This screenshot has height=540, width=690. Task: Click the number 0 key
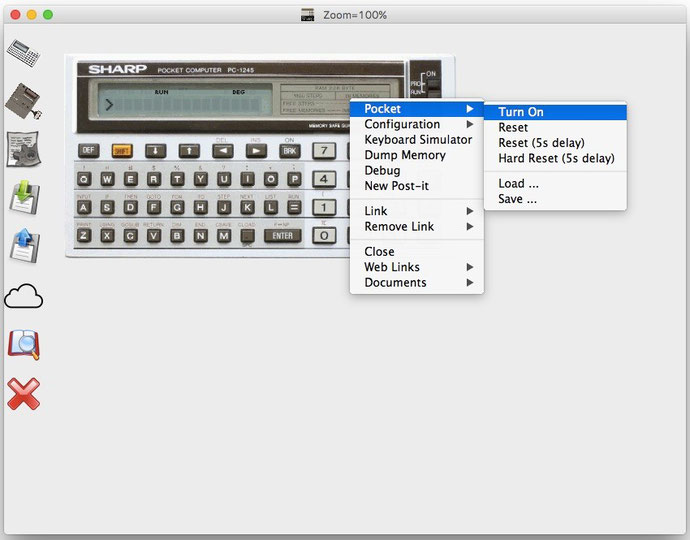point(324,235)
